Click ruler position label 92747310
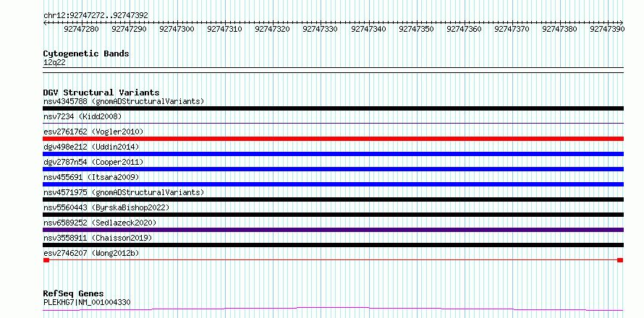The width and height of the screenshot is (644, 318). [x=224, y=29]
